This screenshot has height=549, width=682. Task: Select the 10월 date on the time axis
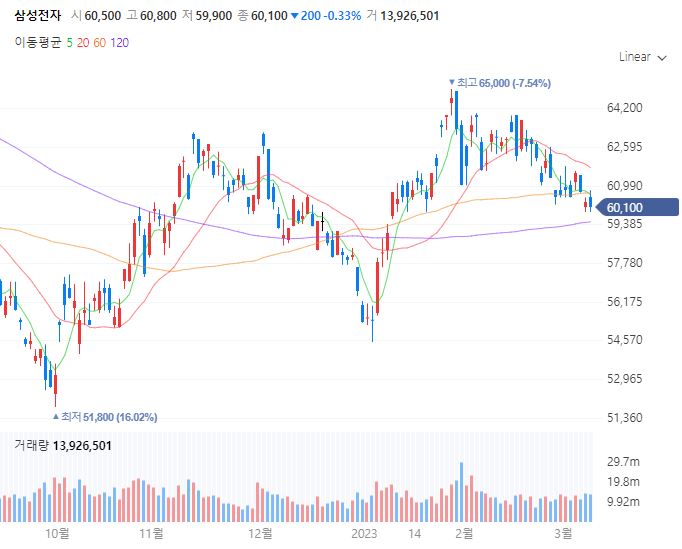[58, 533]
